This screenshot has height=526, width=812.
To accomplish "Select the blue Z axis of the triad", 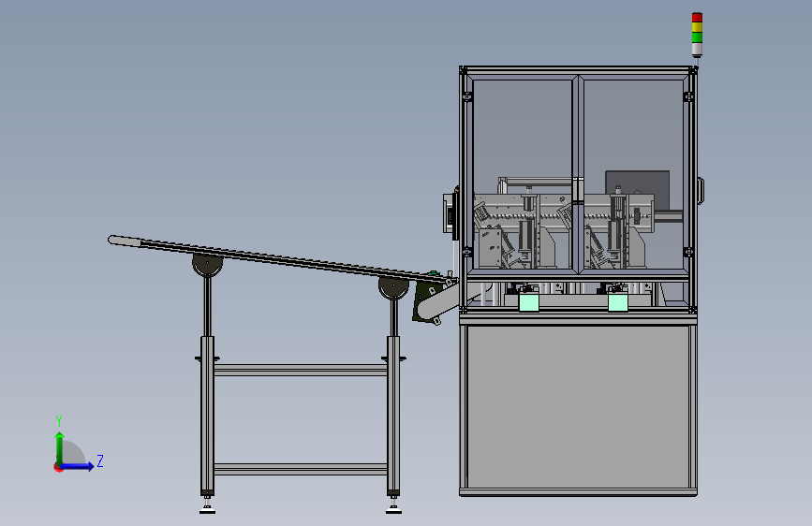I will (x=78, y=466).
